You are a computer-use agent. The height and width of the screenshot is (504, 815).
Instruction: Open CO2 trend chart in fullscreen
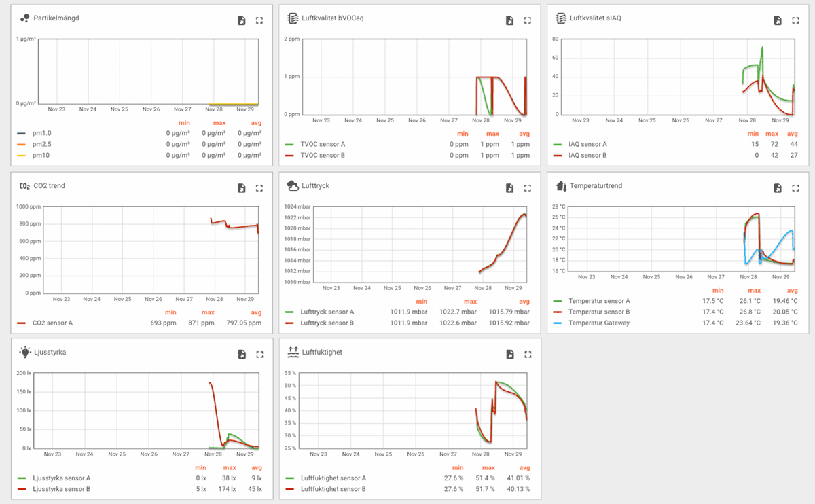(x=259, y=188)
